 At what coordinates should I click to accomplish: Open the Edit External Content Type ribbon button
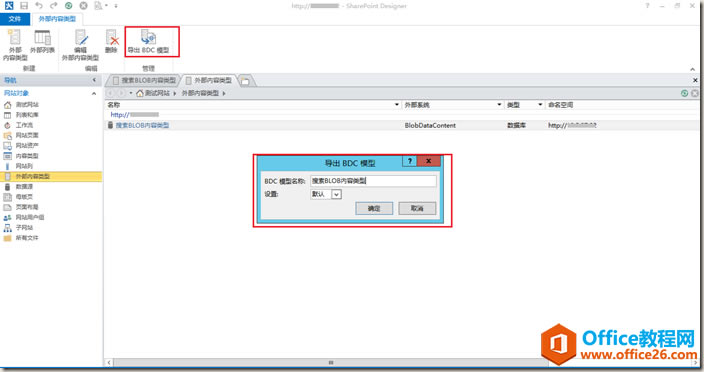[80, 45]
